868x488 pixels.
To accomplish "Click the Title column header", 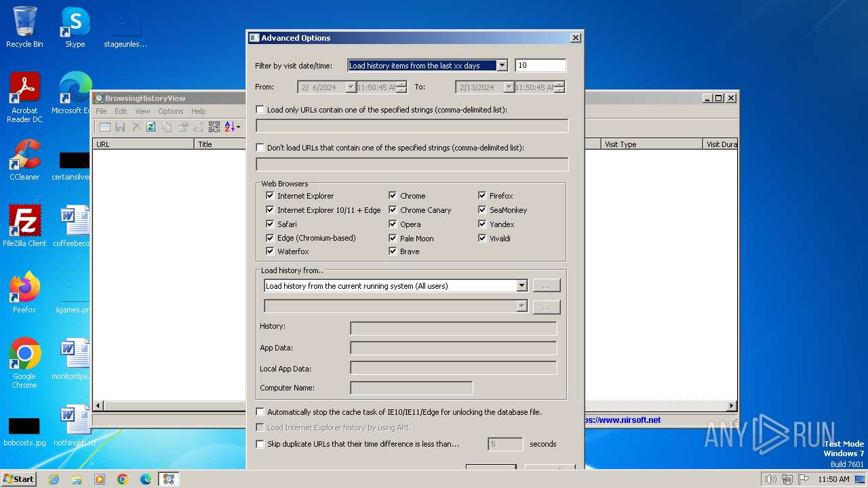I will point(220,144).
